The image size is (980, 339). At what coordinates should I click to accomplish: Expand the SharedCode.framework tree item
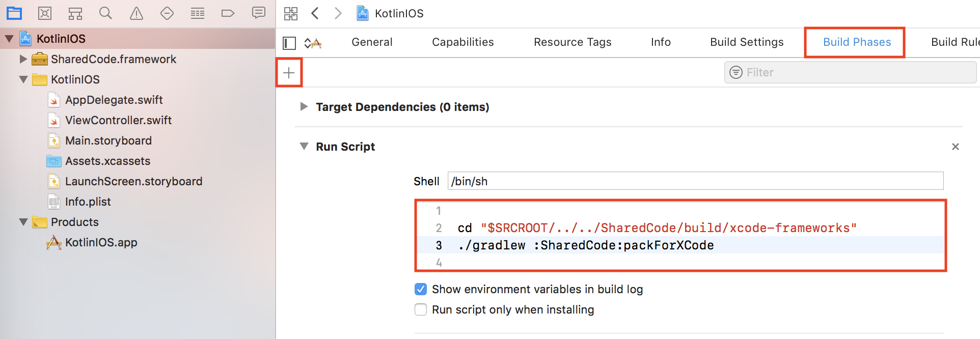(x=23, y=59)
